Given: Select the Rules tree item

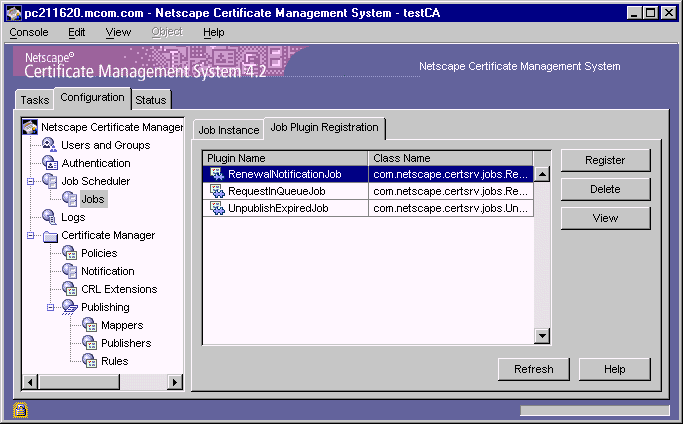Looking at the screenshot, I should point(115,361).
